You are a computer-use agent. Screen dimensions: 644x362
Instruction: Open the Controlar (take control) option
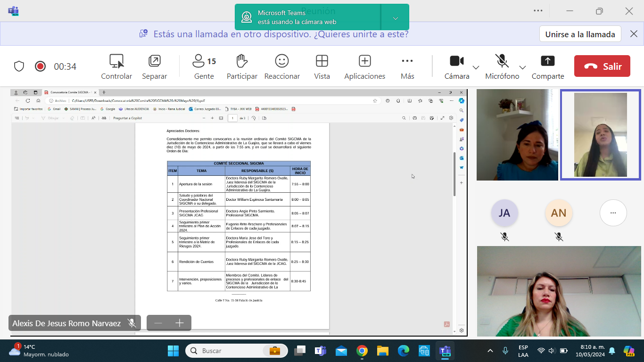pos(116,66)
